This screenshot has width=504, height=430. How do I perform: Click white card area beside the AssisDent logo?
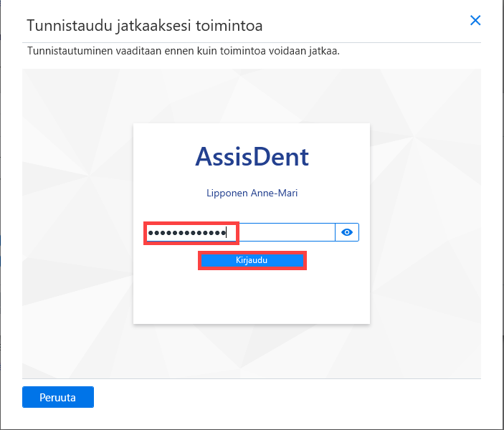pos(339,157)
